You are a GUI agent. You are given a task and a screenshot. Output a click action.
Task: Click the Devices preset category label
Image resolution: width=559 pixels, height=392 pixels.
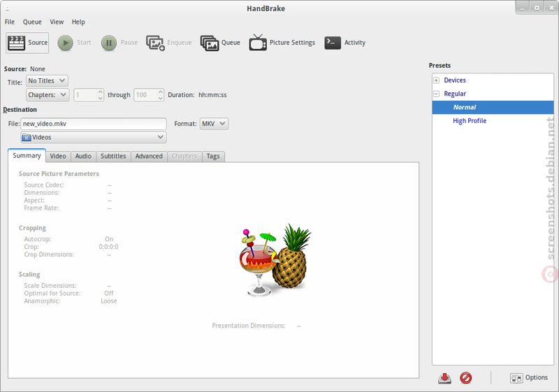(x=455, y=80)
